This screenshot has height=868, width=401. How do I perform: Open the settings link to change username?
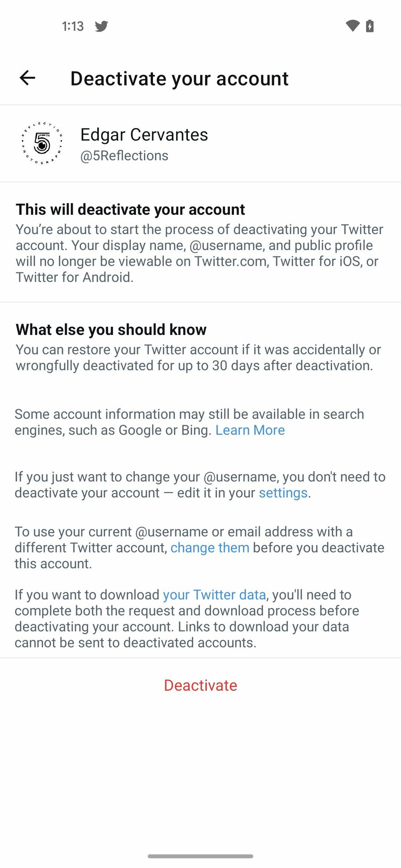[283, 493]
